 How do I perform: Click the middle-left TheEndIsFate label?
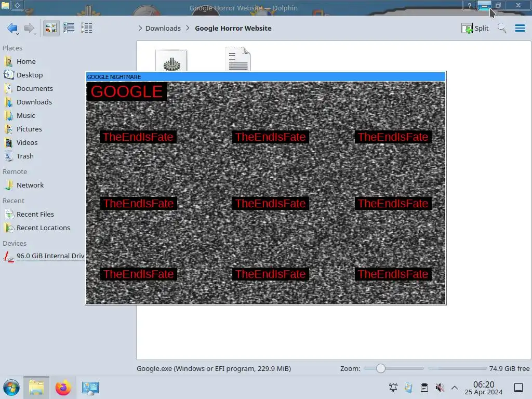coord(138,204)
